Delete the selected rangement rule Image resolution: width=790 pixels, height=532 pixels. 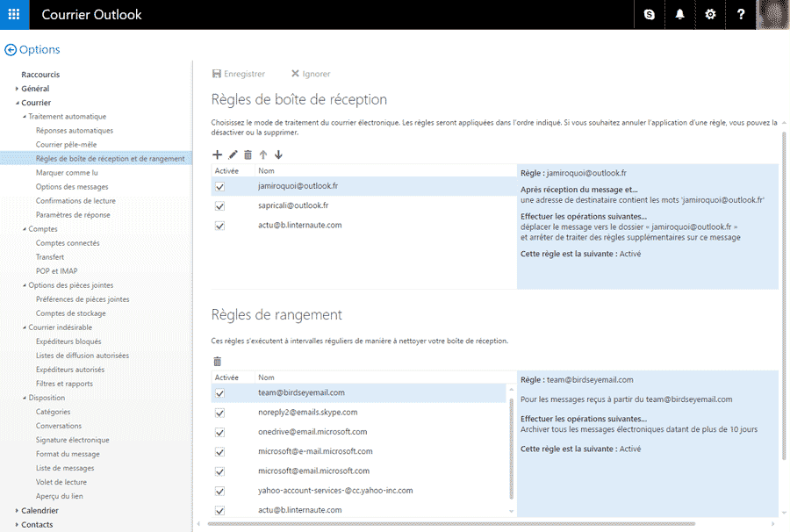tap(217, 361)
